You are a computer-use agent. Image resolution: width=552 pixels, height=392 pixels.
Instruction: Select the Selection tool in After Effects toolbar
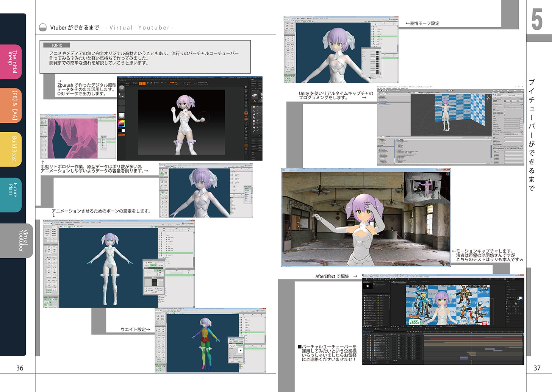pos(364,279)
